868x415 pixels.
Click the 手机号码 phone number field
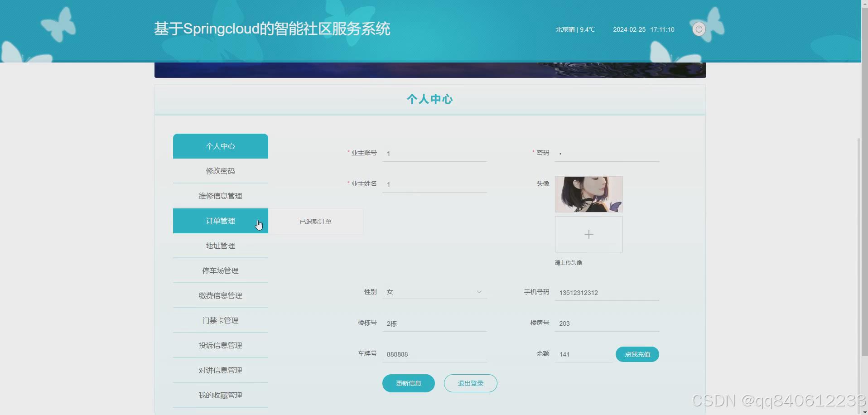pos(607,293)
